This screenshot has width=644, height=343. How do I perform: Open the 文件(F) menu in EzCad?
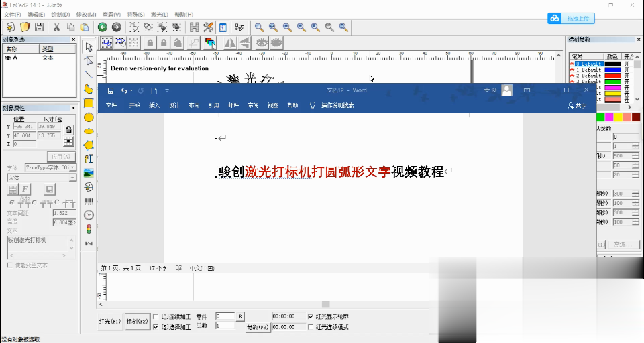click(12, 15)
